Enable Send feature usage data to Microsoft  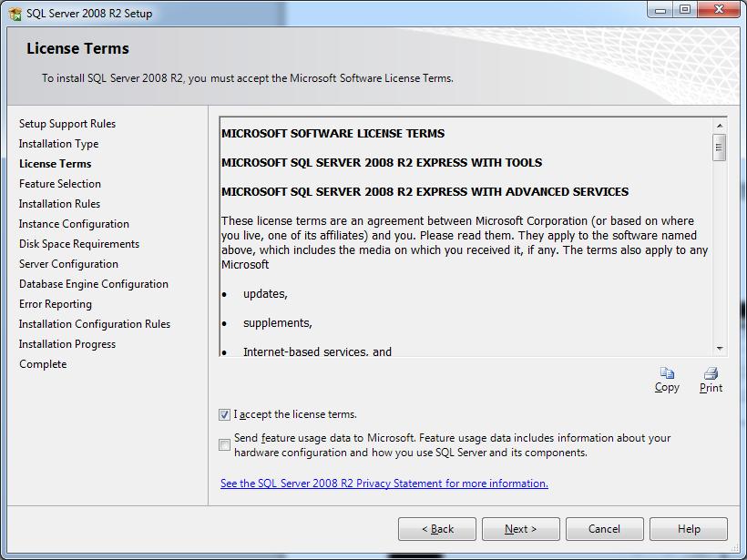click(x=224, y=444)
